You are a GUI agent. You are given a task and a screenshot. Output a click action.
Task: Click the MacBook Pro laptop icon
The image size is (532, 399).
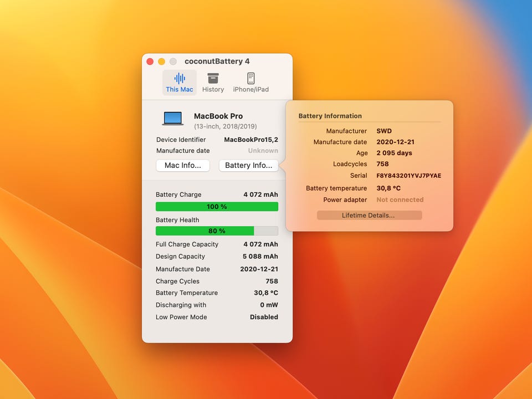173,119
